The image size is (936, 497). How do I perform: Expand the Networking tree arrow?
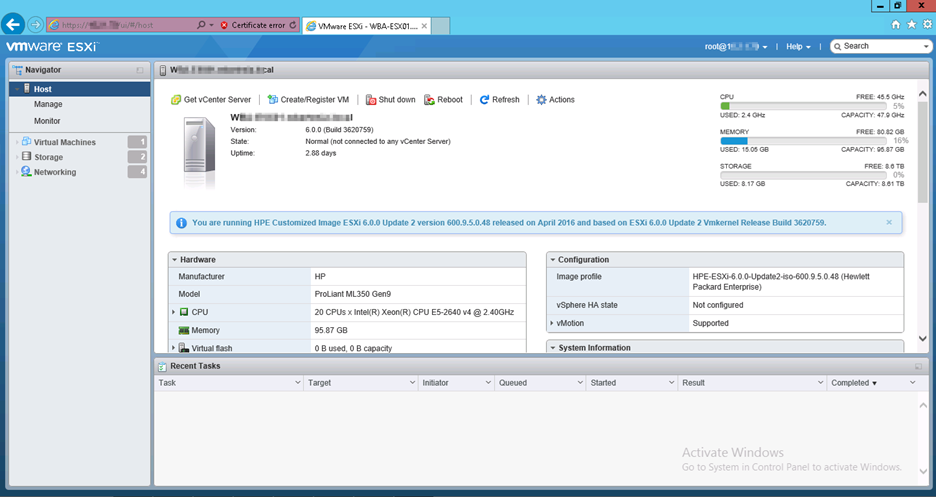tap(17, 172)
